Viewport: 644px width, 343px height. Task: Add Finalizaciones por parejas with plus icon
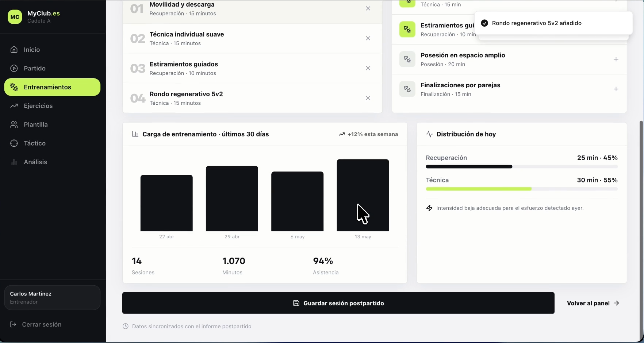[x=616, y=89]
